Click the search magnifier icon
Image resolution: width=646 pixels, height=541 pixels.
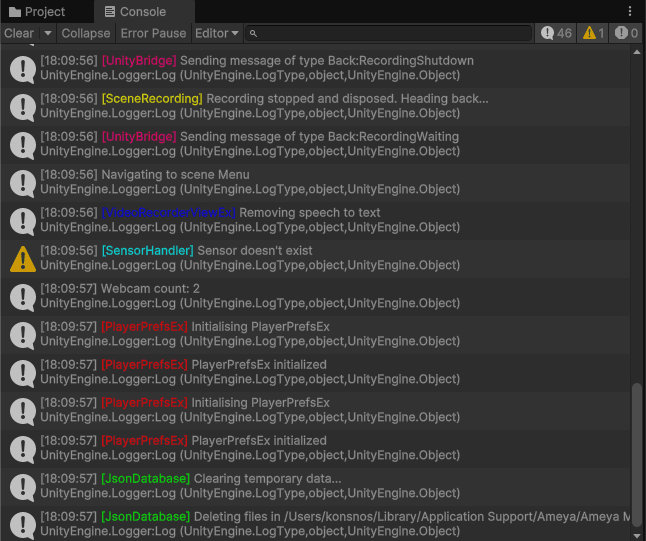[x=253, y=33]
